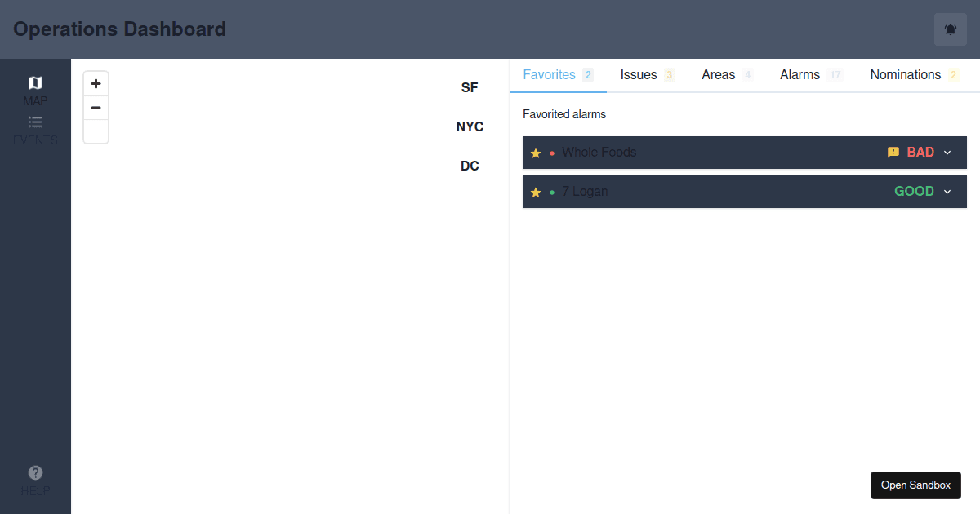The height and width of the screenshot is (514, 980).
Task: Click the Operations Dashboard title
Action: tap(119, 29)
